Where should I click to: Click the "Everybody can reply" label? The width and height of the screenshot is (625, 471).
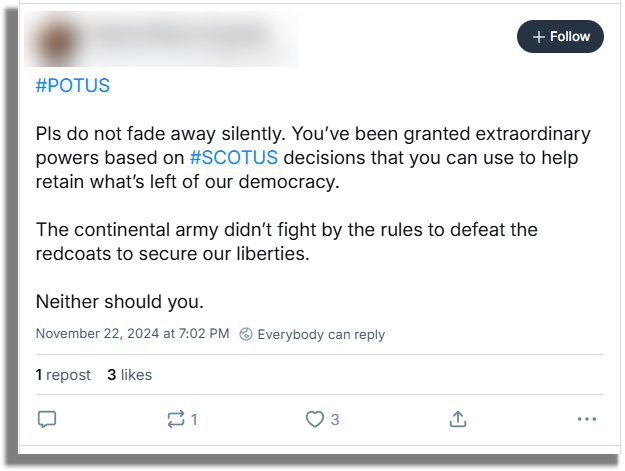pyautogui.click(x=320, y=334)
